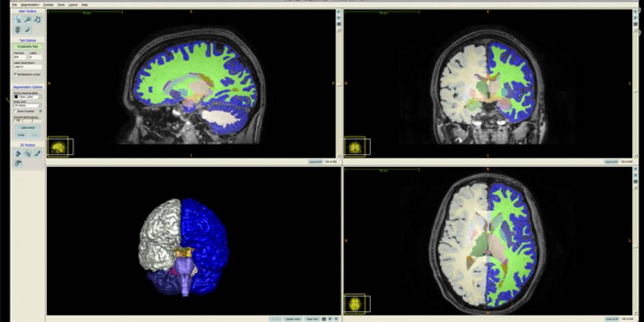644x322 pixels.
Task: Click second small icon under 3D view
Action: coord(330,319)
